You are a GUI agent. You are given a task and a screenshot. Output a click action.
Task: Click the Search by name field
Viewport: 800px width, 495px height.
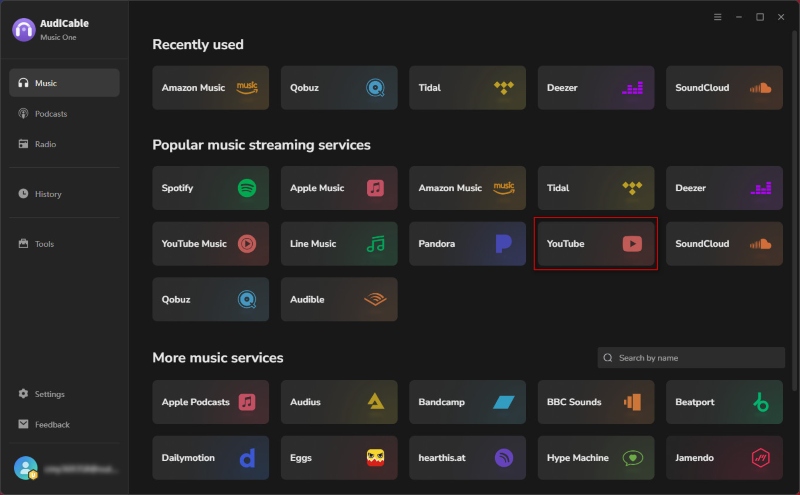[691, 358]
